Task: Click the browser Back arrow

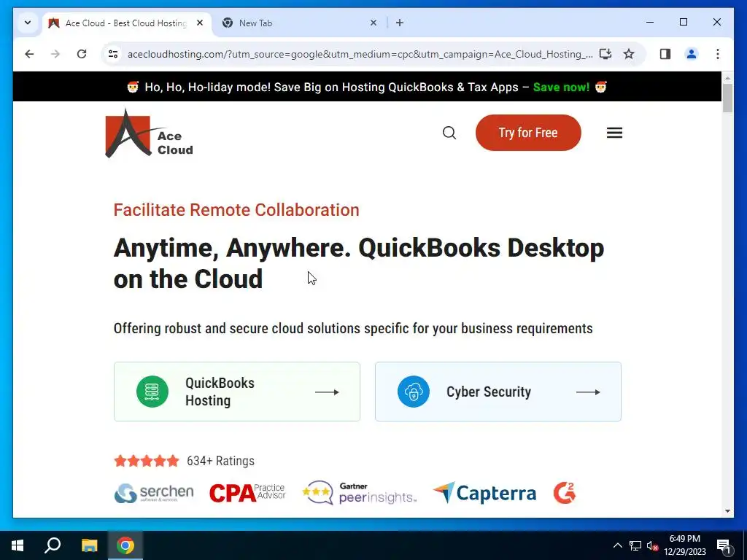Action: (x=29, y=54)
